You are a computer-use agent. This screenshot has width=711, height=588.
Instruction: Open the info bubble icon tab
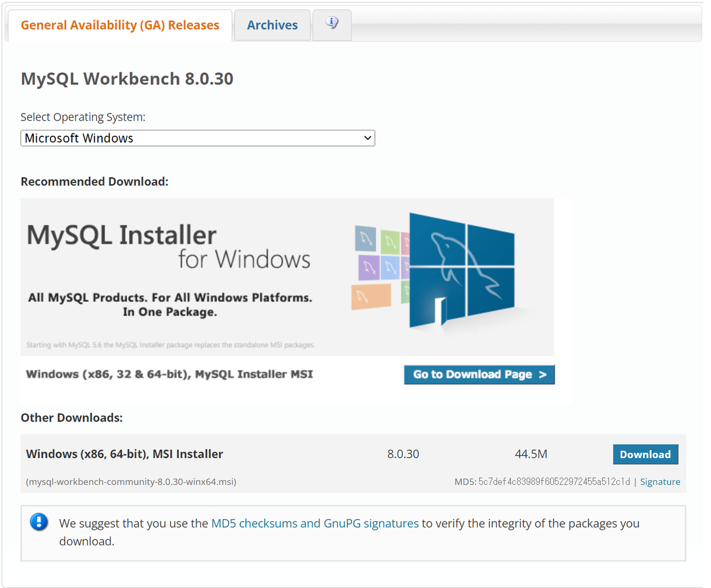(332, 24)
